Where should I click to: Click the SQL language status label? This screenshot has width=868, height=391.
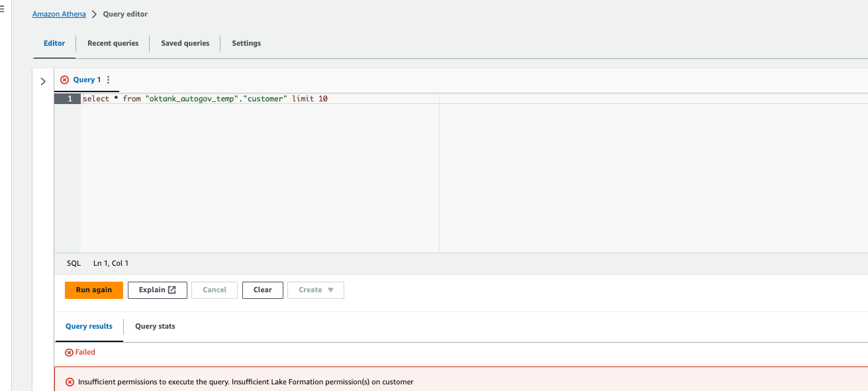pos(73,263)
